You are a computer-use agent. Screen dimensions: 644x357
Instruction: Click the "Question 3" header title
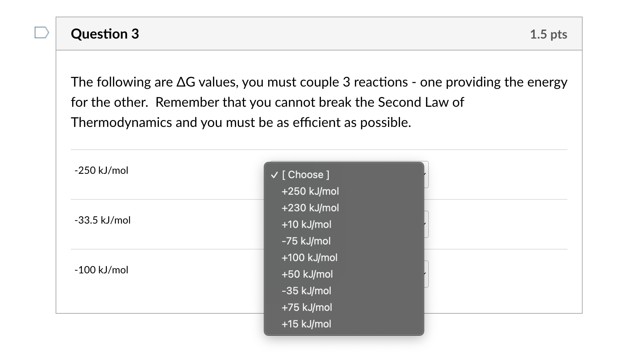(104, 34)
